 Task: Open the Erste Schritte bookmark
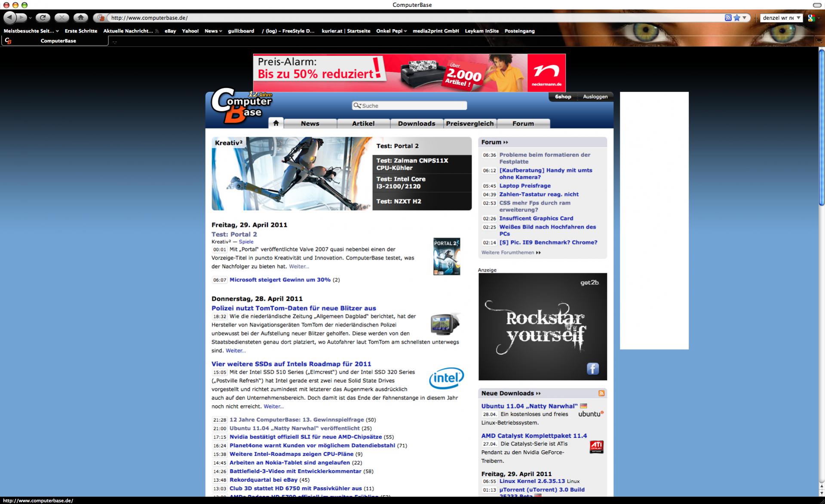point(81,31)
